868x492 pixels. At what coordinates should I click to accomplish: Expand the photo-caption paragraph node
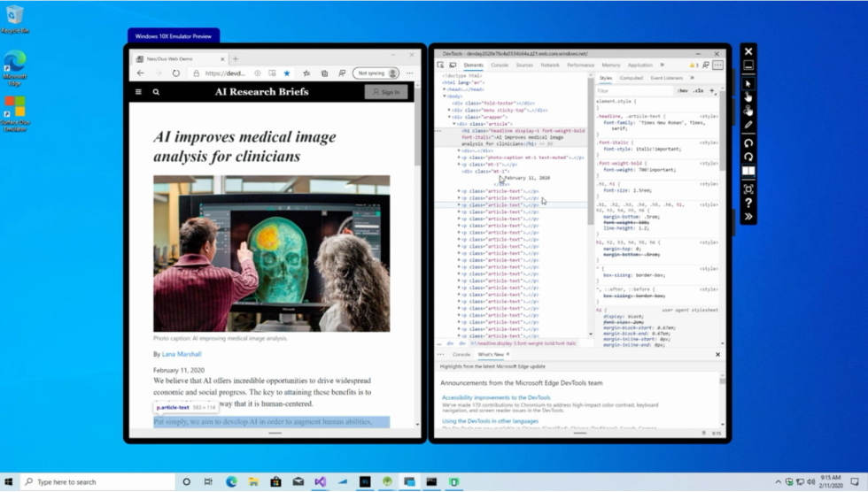459,158
